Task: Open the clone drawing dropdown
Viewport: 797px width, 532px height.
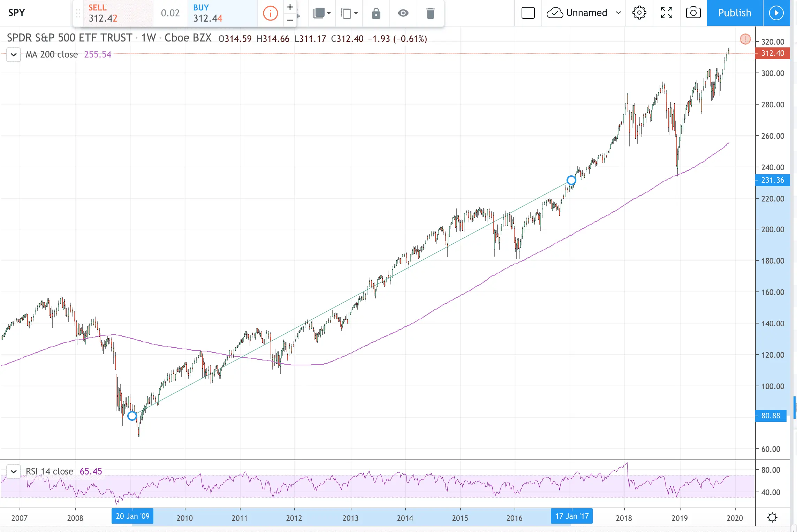Action: point(349,13)
